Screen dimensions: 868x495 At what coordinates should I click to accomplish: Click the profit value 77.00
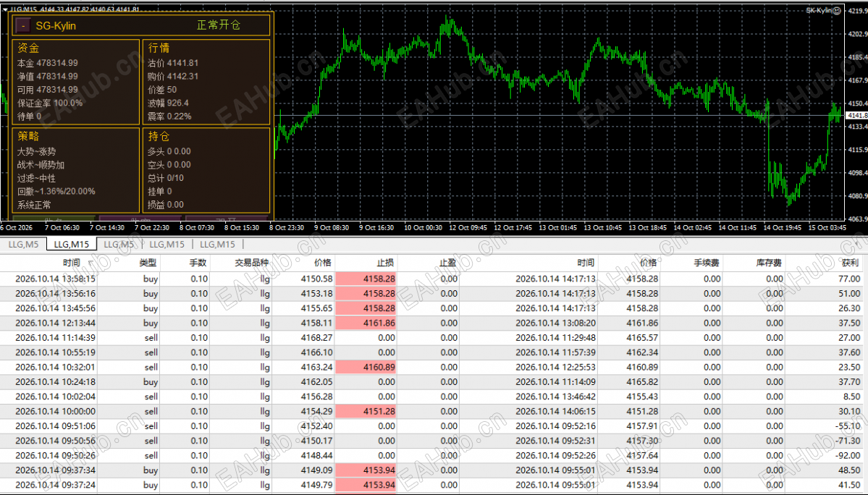pyautogui.click(x=849, y=279)
